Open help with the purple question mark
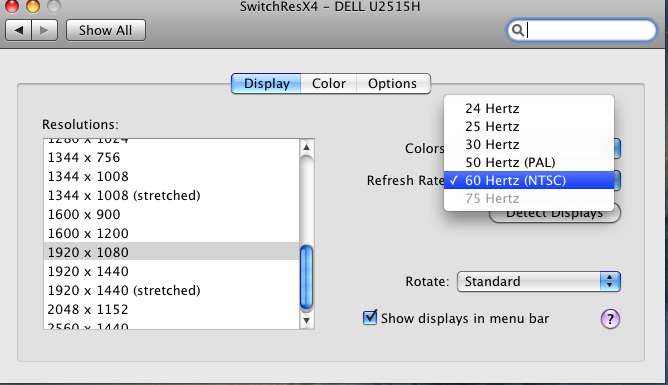The width and height of the screenshot is (668, 385). click(610, 319)
